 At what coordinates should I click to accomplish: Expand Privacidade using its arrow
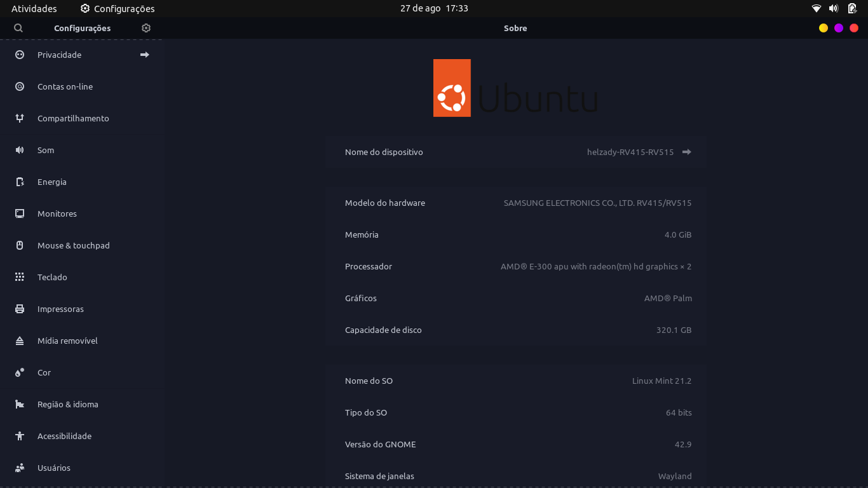[x=145, y=55]
